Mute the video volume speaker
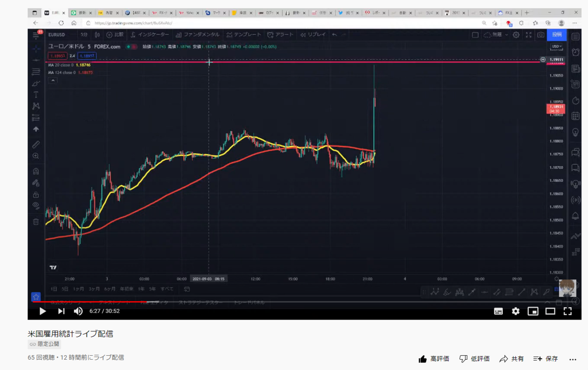This screenshot has height=370, width=588. 78,311
